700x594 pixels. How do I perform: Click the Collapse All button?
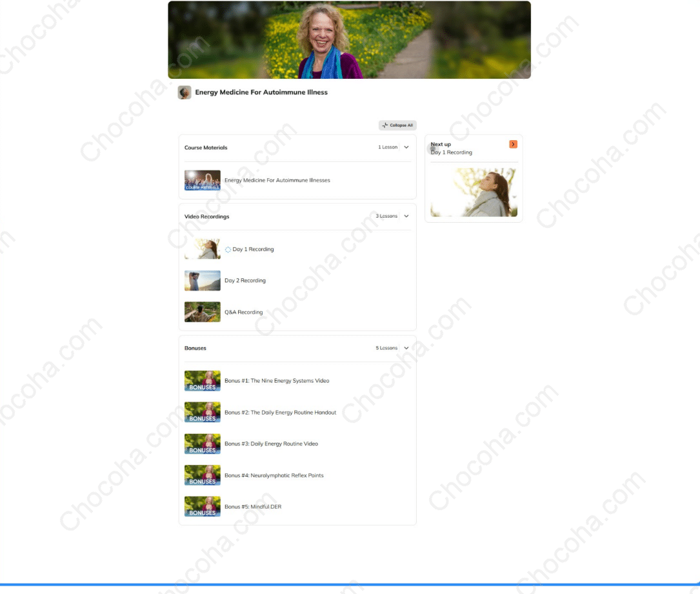pos(397,125)
